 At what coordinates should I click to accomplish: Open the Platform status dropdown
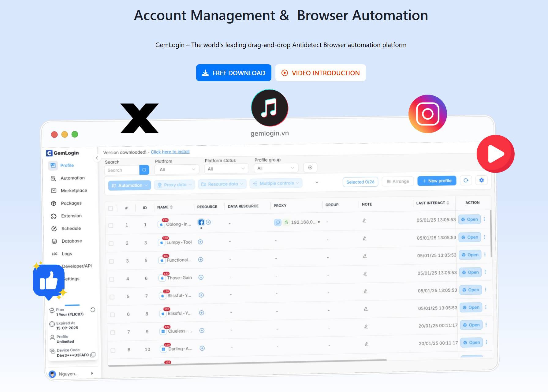tap(226, 169)
